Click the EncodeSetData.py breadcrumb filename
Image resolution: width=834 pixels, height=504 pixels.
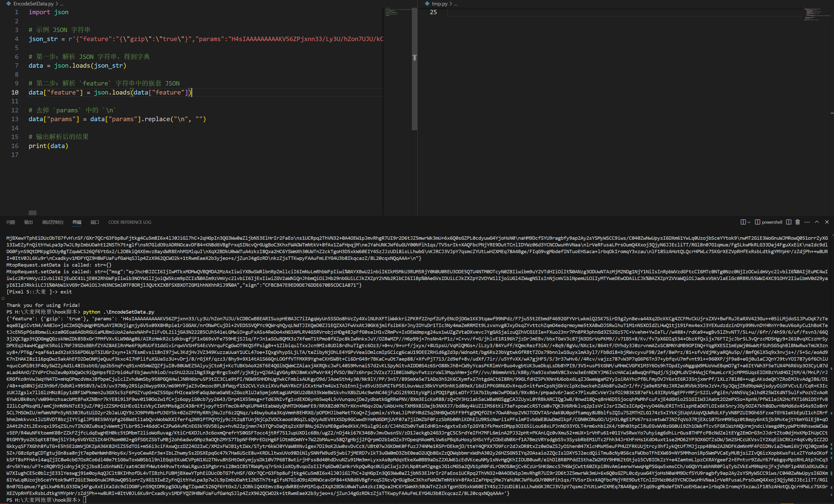[33, 4]
